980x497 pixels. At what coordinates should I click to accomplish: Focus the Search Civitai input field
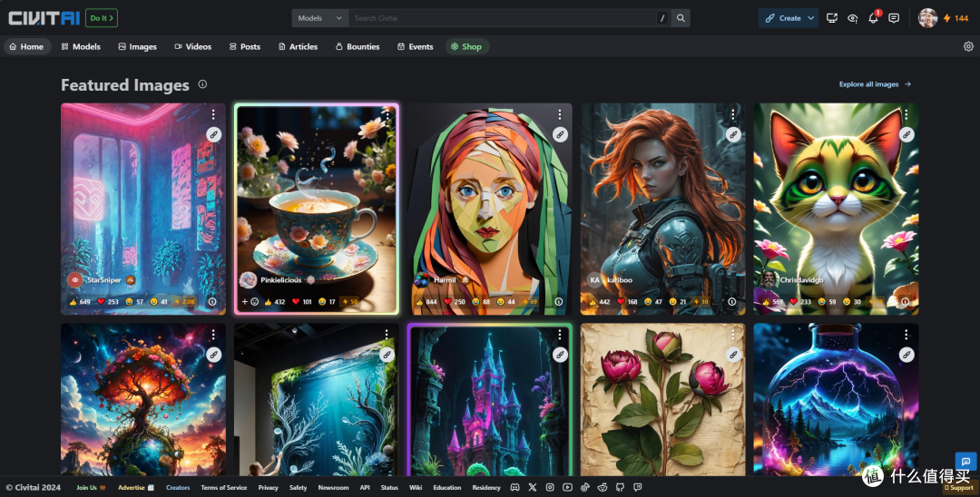click(503, 18)
